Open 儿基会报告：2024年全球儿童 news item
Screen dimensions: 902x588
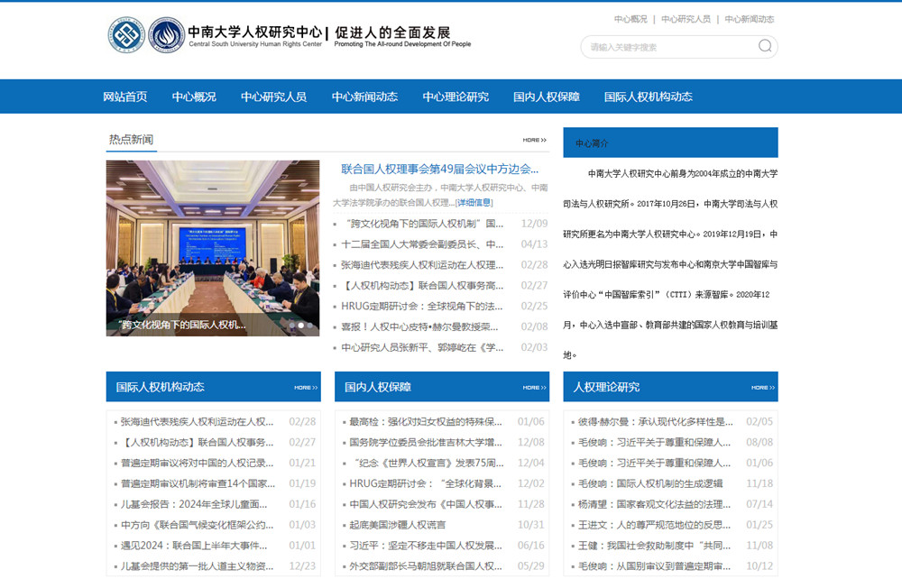(x=195, y=504)
